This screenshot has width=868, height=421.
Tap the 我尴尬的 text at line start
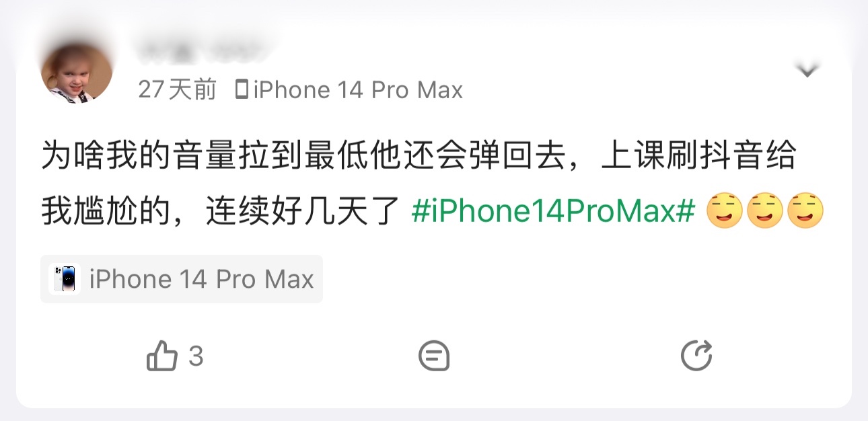[106, 212]
